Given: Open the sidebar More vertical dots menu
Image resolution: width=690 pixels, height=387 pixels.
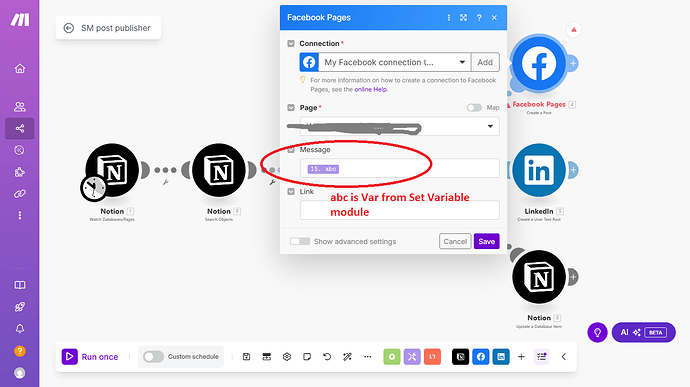Looking at the screenshot, I should tap(20, 215).
